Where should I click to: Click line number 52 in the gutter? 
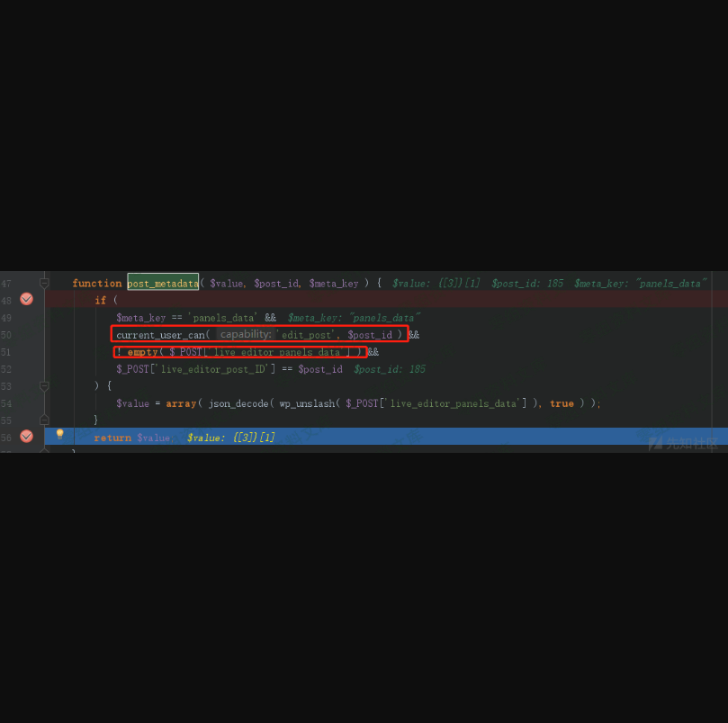[x=6, y=369]
